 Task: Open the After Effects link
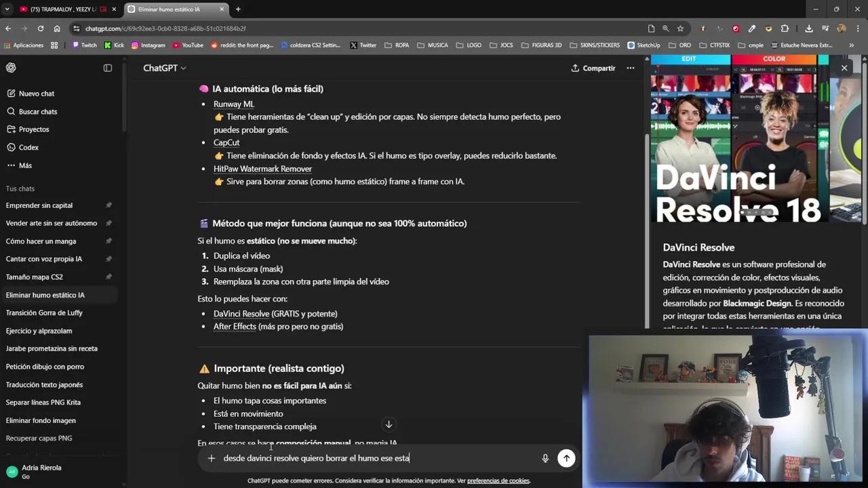coord(235,326)
